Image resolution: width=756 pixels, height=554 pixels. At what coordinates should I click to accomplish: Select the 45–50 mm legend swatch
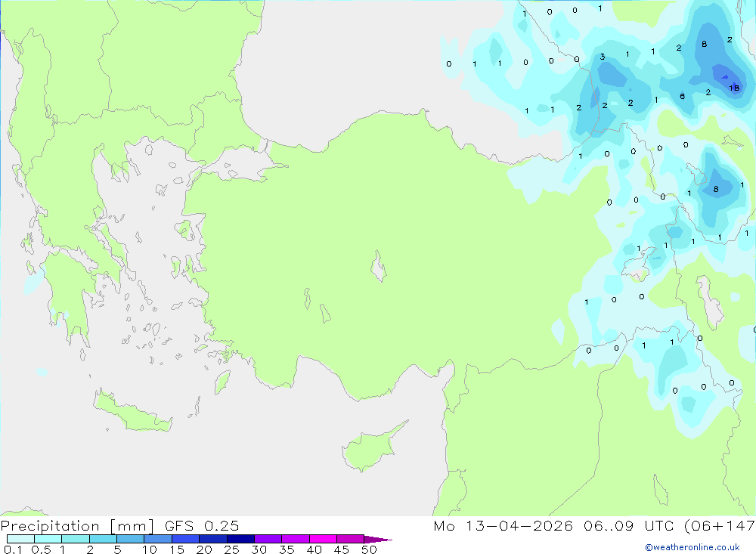coord(351,539)
